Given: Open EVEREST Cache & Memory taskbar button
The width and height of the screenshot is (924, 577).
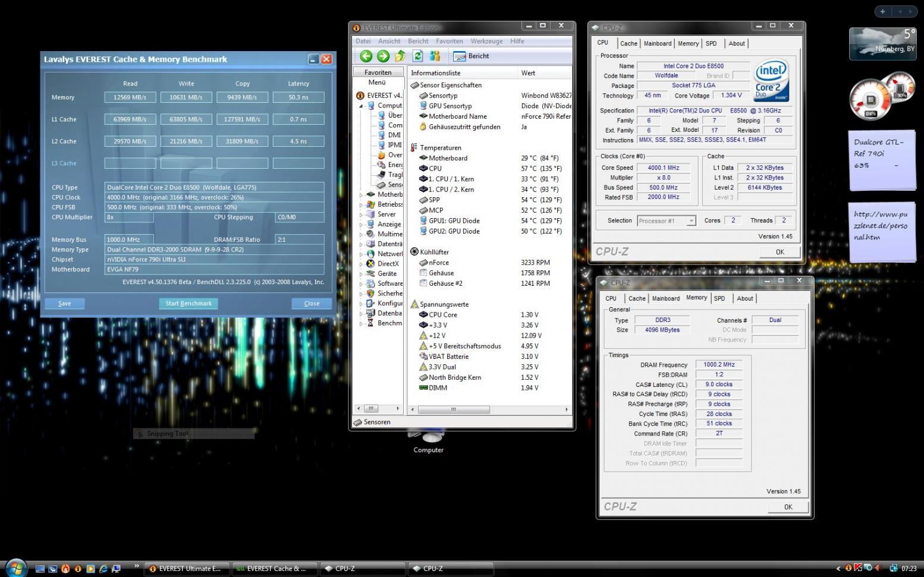Looking at the screenshot, I should (274, 569).
